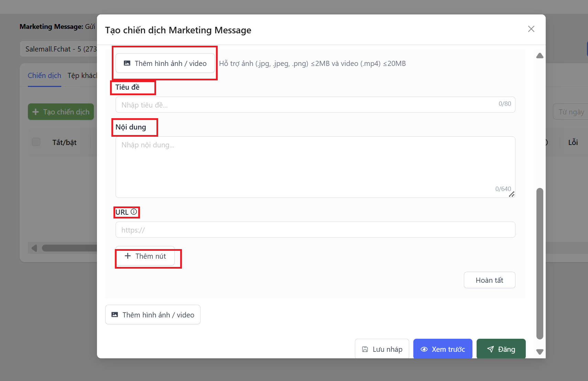Toggle the Tắt/bật header checkbox
This screenshot has width=588, height=381.
(36, 142)
